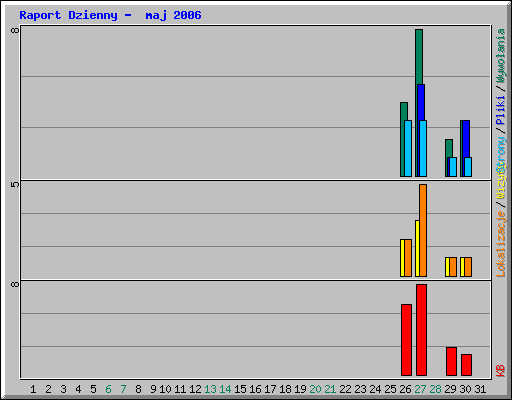Image resolution: width=512 pixels, height=400 pixels.
Task: Click the yellow bar for day 26
Action: click(x=402, y=258)
